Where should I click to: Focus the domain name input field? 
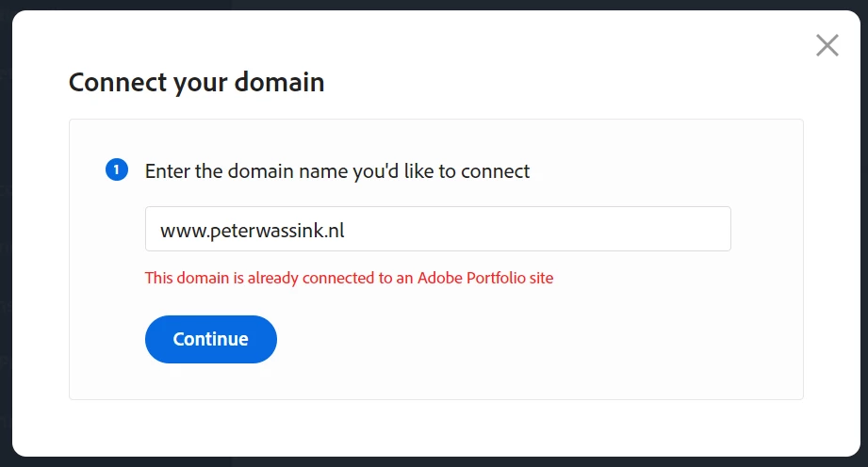coord(437,229)
